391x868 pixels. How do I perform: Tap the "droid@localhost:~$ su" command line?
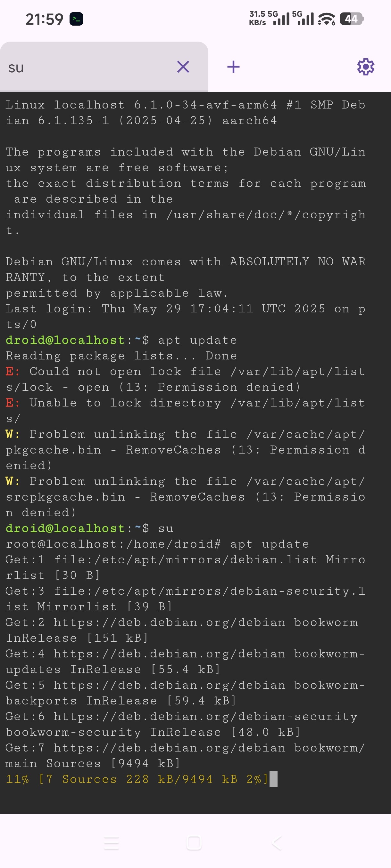[x=89, y=528]
